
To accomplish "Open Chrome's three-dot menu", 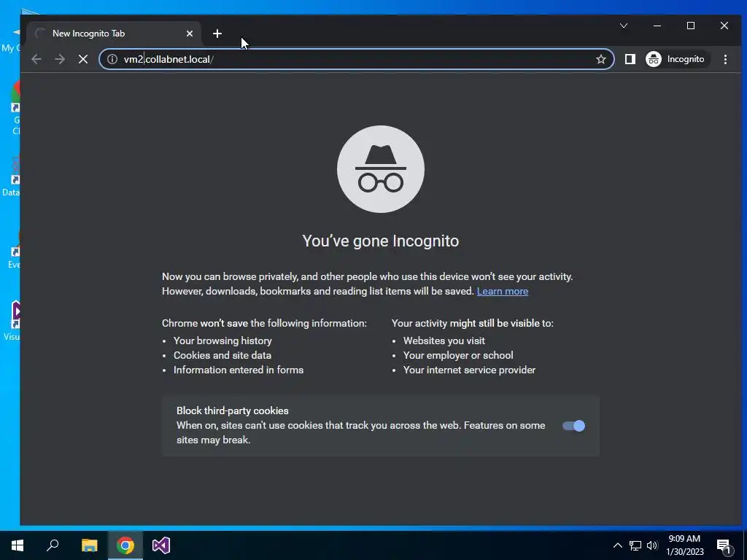I will coord(725,59).
